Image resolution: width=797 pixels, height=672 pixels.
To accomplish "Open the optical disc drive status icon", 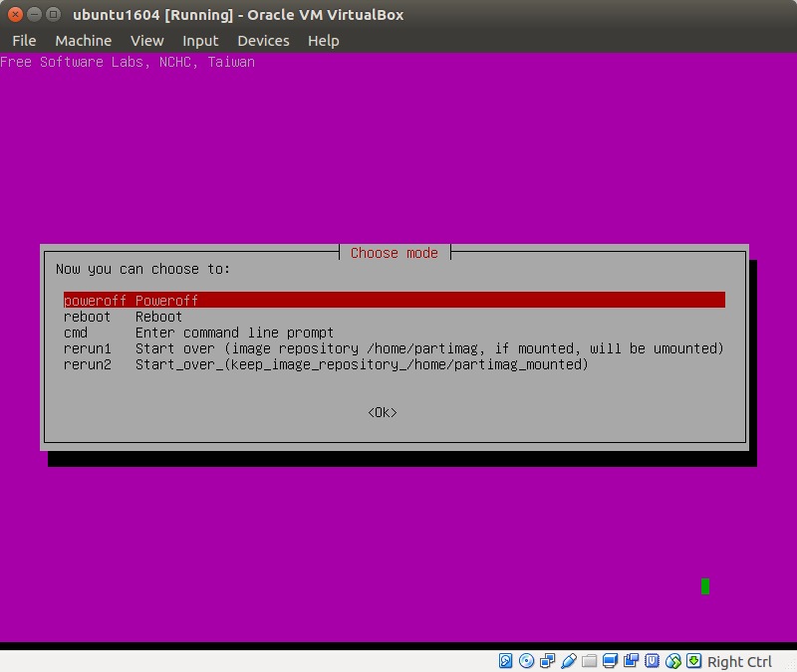I will [x=526, y=661].
